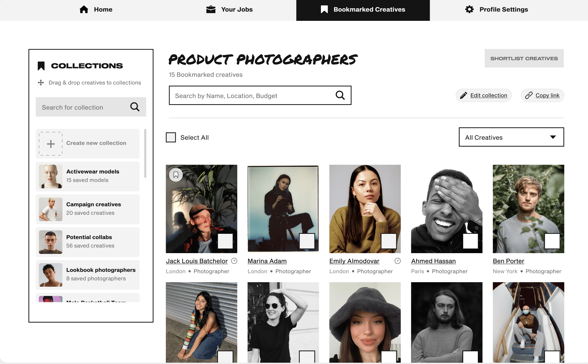Click the magnifier icon in the creatives search bar
This screenshot has height=364, width=588.
point(340,95)
